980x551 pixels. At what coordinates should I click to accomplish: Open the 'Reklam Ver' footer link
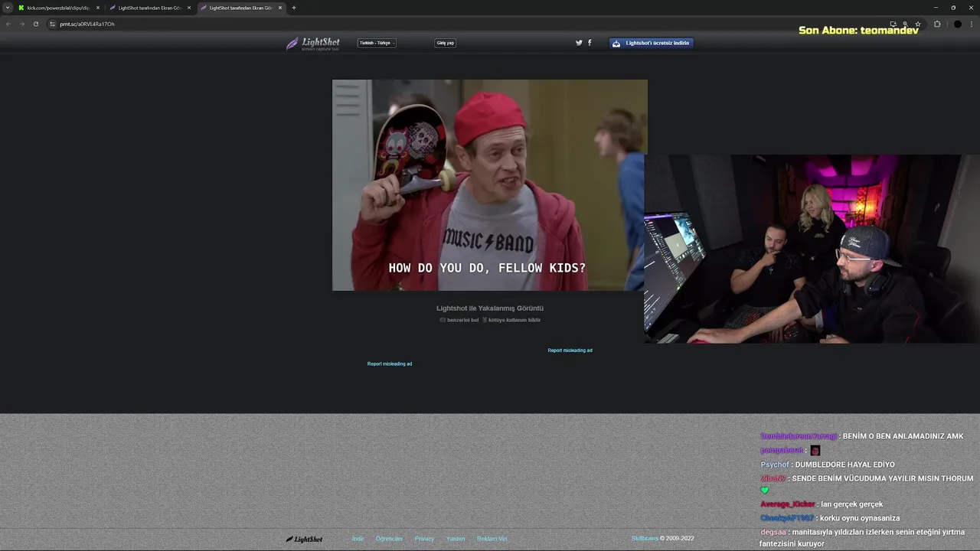coord(492,539)
